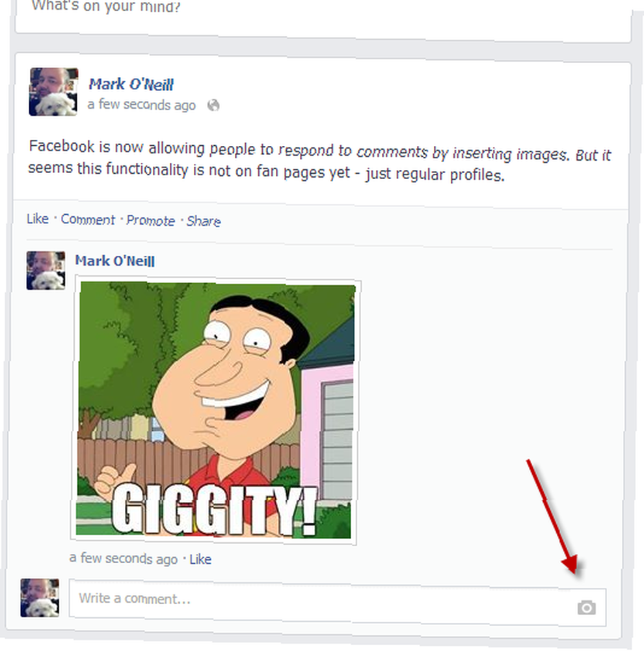Like the post via Like link
This screenshot has width=644, height=651.
37,218
